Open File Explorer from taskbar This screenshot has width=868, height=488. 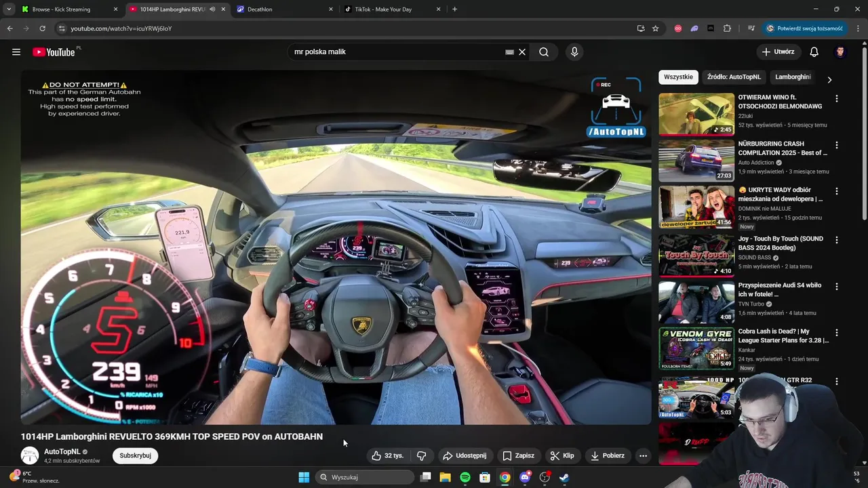[x=445, y=477]
